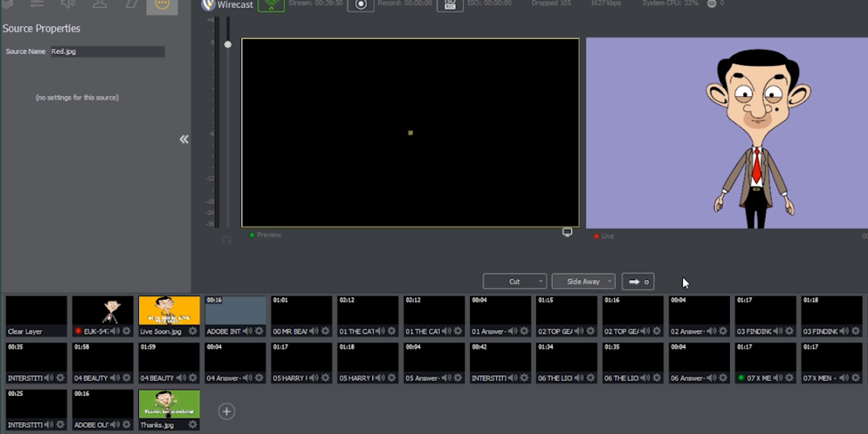The height and width of the screenshot is (434, 868).
Task: Click the audio volume slider handle
Action: coord(228,44)
